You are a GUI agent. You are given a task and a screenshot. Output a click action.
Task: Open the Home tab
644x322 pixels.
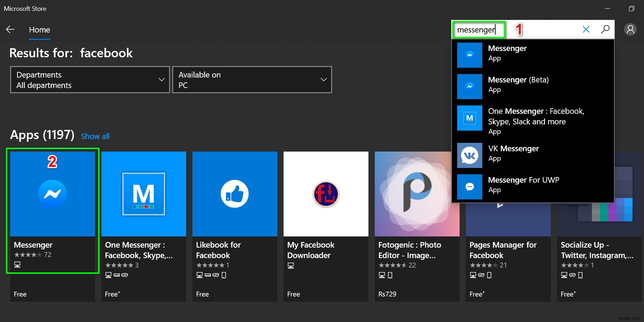[39, 30]
